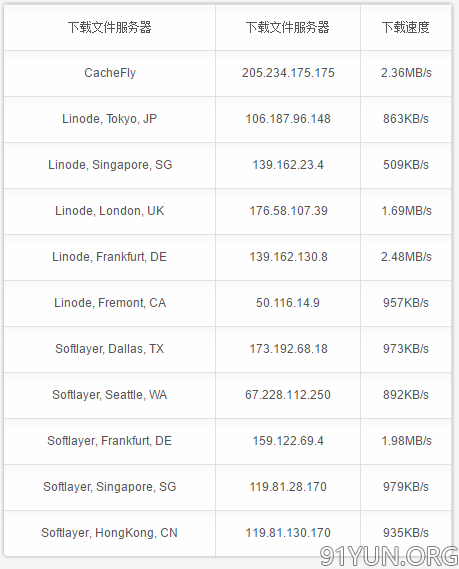Click the Softlayer, HongKong, CN cell
Viewport: 459px width, 569px height.
(110, 533)
